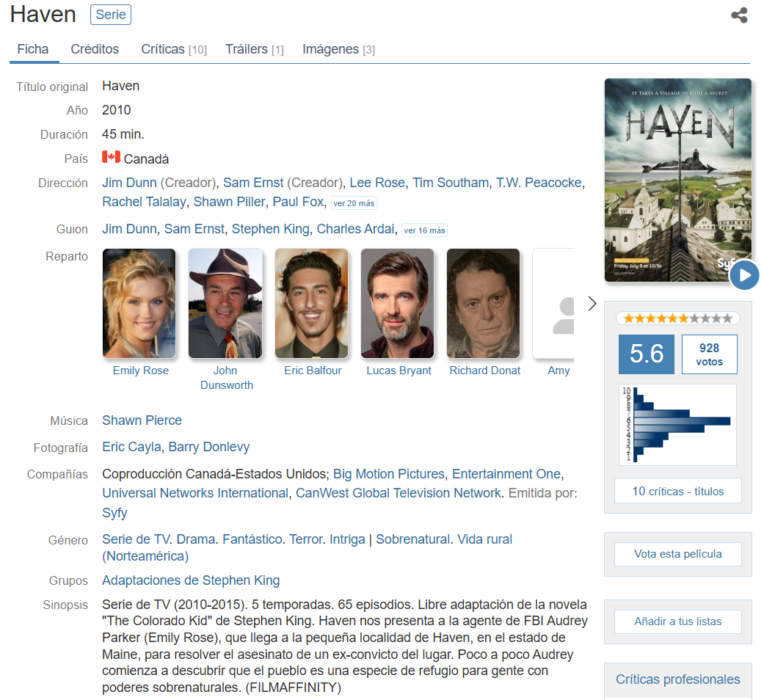764x700 pixels.
Task: Click the star rating bar
Action: pos(677,318)
